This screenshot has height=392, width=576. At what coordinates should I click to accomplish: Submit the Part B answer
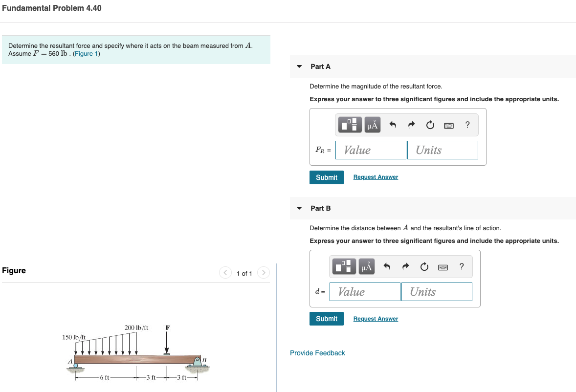coord(327,319)
